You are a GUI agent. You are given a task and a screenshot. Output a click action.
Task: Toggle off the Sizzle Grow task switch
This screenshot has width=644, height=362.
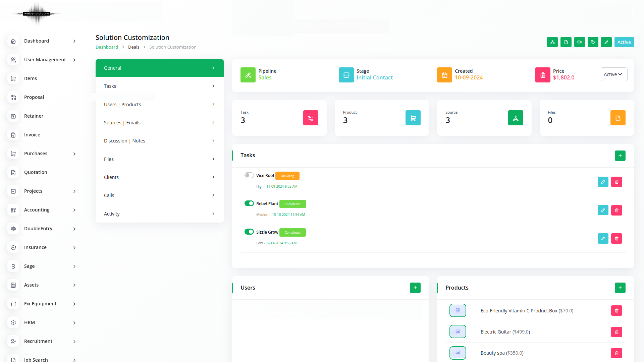(x=249, y=232)
